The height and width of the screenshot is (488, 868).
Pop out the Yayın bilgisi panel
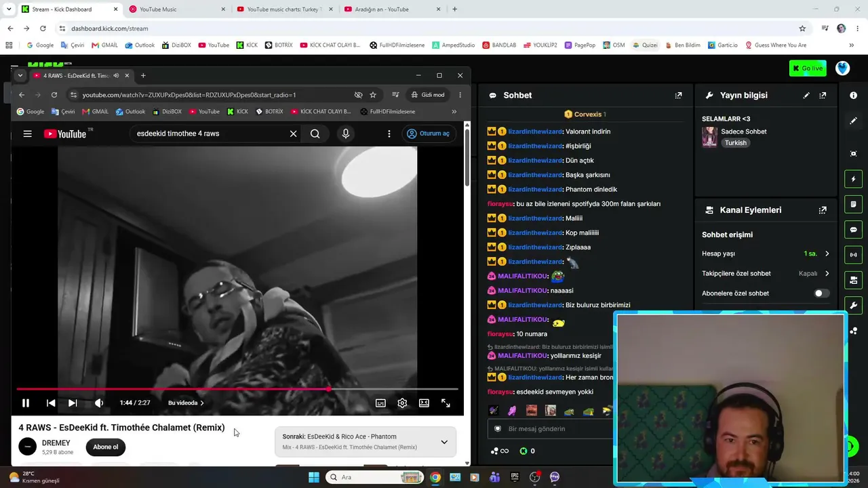(823, 96)
